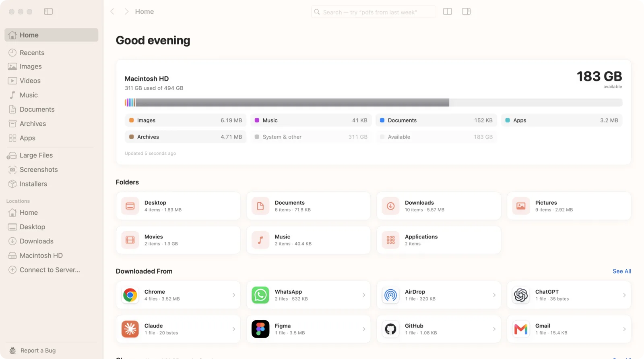Expand the Gmail row chevron
The image size is (644, 359).
click(624, 329)
